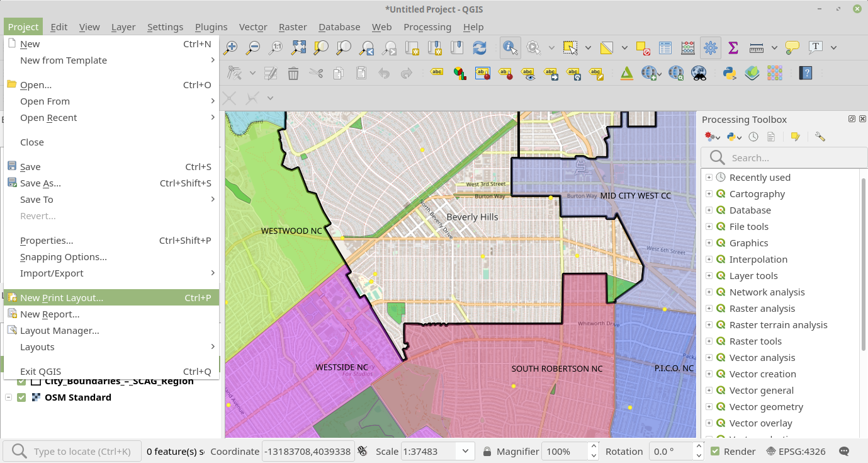
Task: Open Snapping Options from Project menu
Action: [111, 257]
